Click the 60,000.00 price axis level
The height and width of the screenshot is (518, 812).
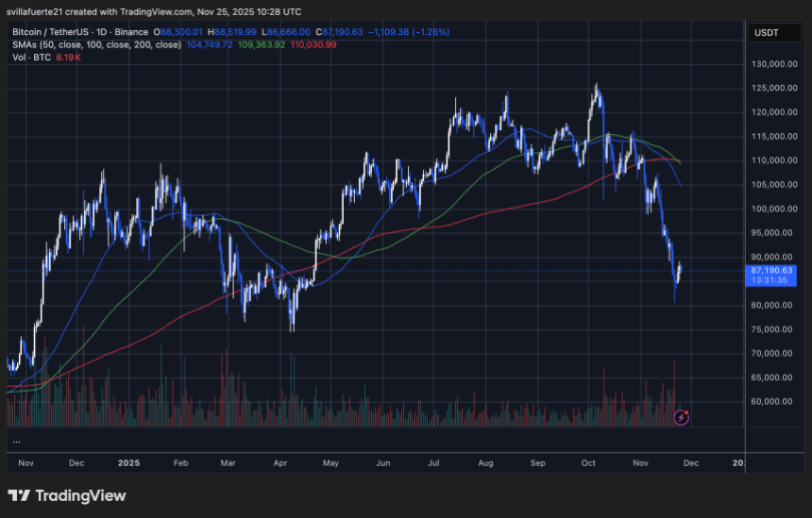coord(771,401)
